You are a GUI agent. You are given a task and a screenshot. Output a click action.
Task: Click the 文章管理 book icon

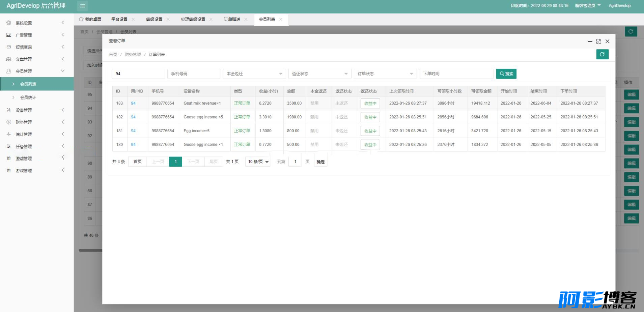click(x=9, y=59)
